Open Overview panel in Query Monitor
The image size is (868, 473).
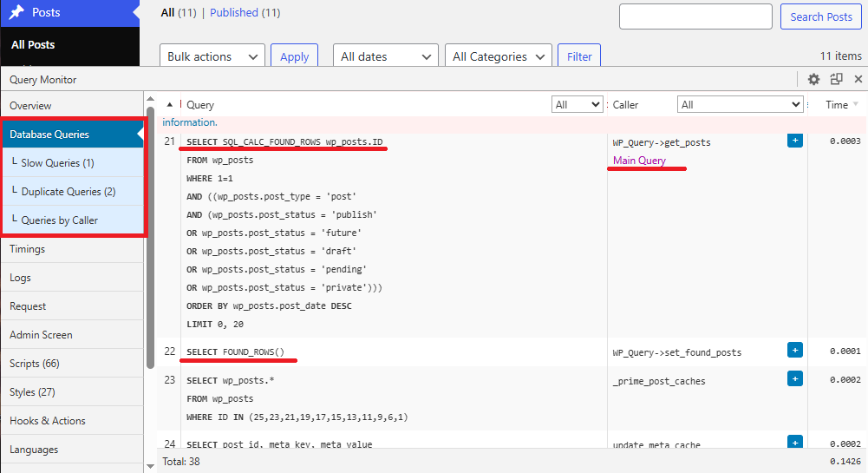(72, 105)
